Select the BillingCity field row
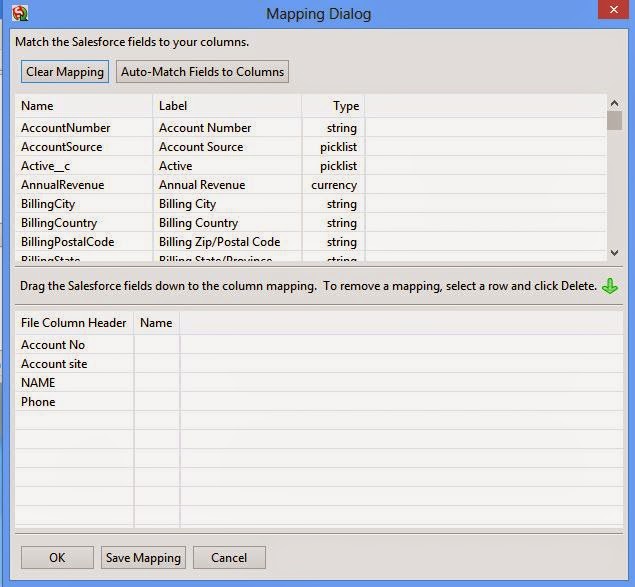The image size is (635, 587). pyautogui.click(x=311, y=204)
